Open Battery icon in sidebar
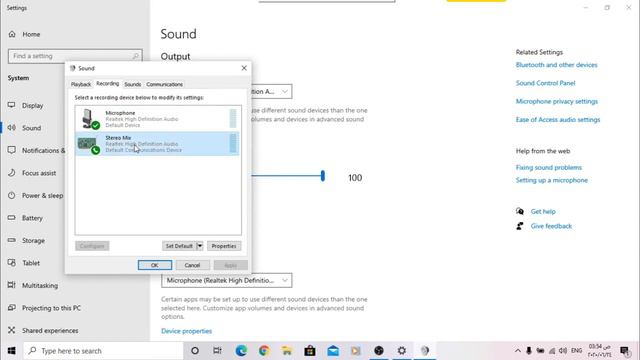Viewport: 640px width, 360px height. (x=11, y=218)
